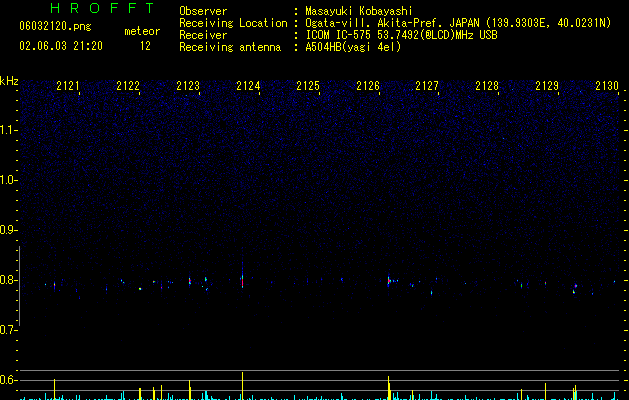Click the 2127 time axis label

point(427,86)
